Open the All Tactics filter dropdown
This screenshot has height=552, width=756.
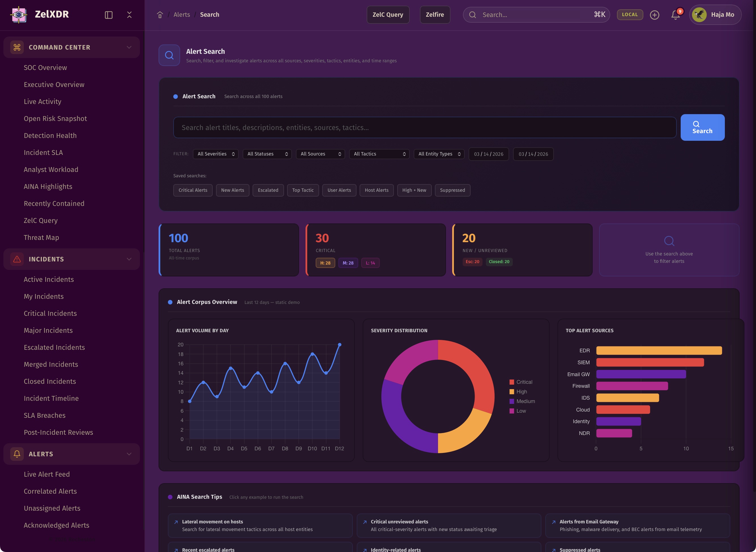(379, 154)
